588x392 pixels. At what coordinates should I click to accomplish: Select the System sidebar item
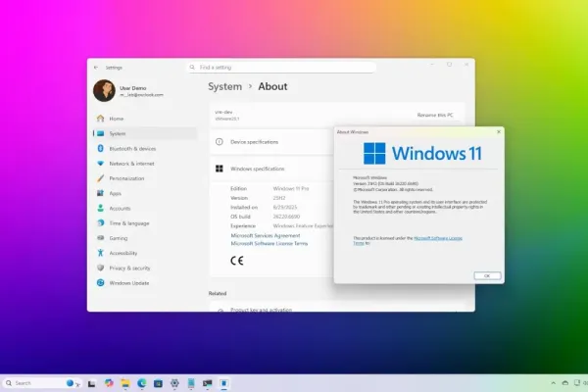pyautogui.click(x=144, y=133)
